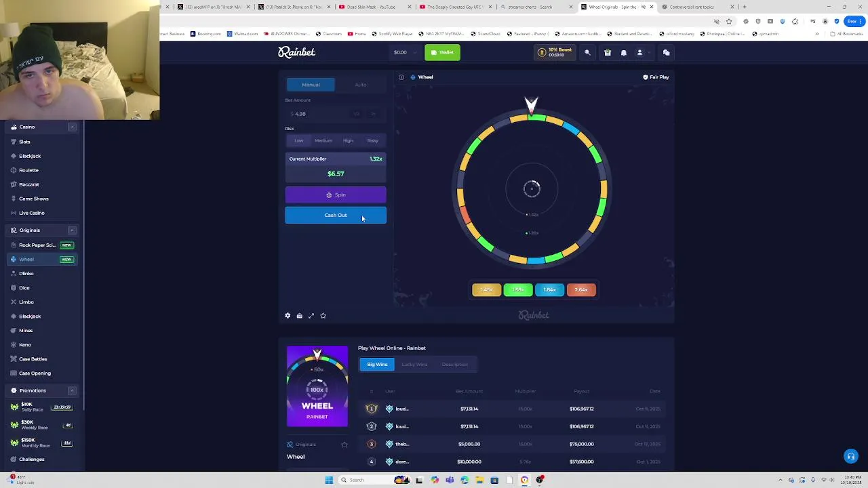Viewport: 868px width, 488px height.
Task: Toggle the theatre mode icon below game
Action: [x=299, y=316]
